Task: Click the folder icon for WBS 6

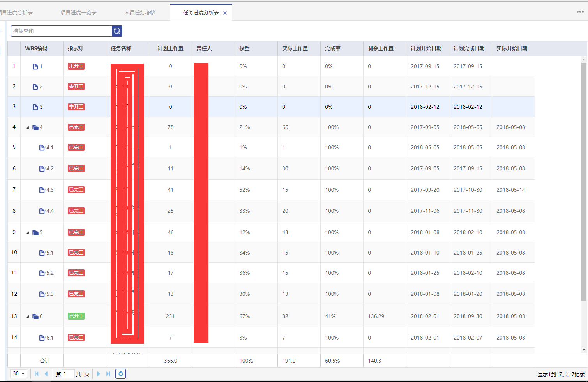Action: [x=35, y=316]
